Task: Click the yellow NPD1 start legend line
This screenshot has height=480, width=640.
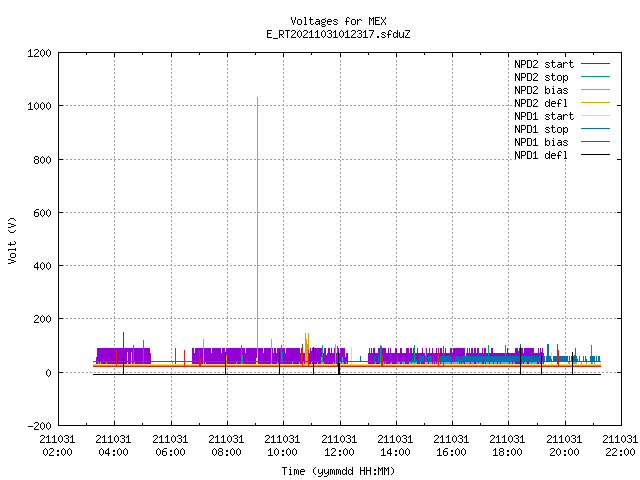Action: coord(596,116)
